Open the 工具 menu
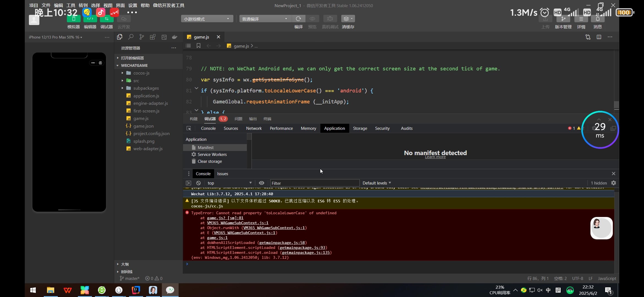The image size is (644, 297). [x=70, y=5]
